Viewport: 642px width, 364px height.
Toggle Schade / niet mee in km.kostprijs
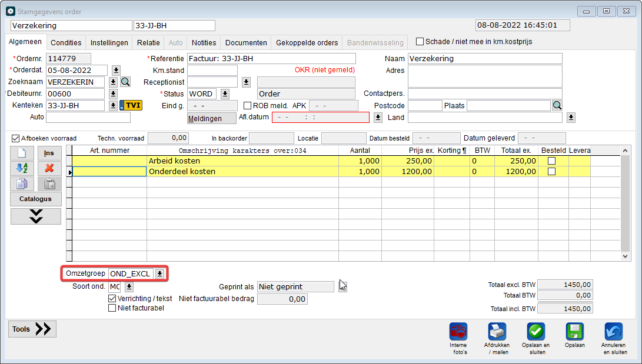[x=420, y=42]
